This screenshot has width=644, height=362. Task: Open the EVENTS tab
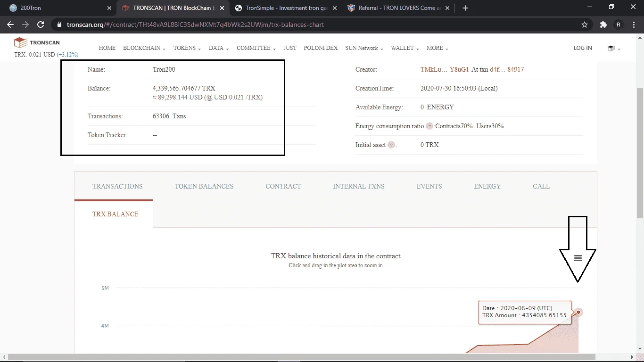(x=429, y=186)
